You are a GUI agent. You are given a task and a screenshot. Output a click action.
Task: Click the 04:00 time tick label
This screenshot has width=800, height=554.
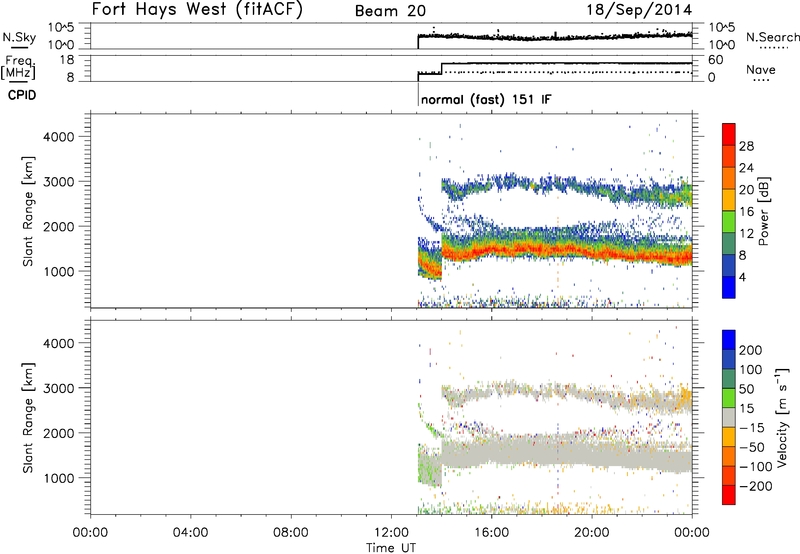[x=190, y=533]
